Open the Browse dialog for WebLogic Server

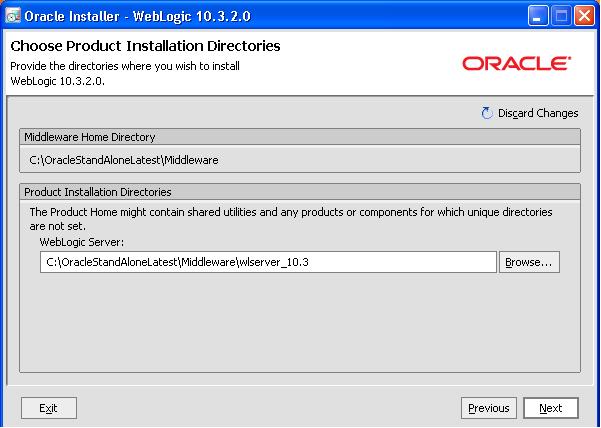point(530,262)
